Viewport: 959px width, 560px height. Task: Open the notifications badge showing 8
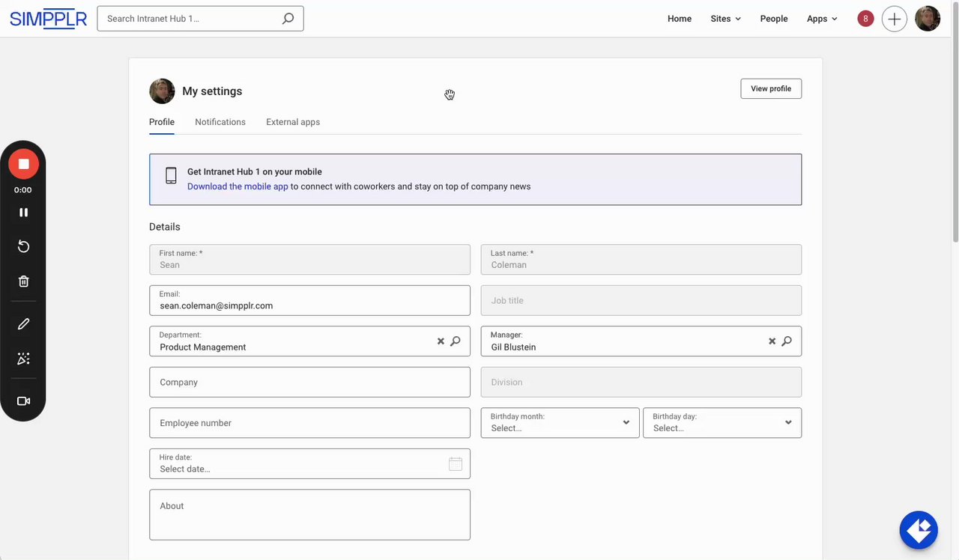(x=865, y=19)
